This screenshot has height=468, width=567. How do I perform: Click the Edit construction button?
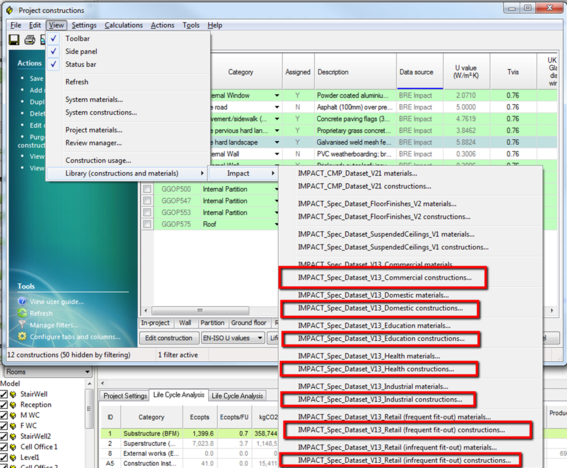pyautogui.click(x=169, y=338)
